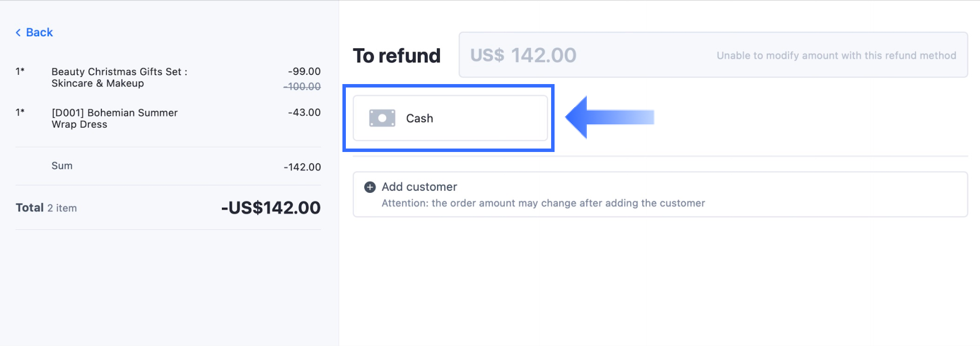The image size is (980, 346).
Task: Click the To refund heading
Action: [397, 56]
